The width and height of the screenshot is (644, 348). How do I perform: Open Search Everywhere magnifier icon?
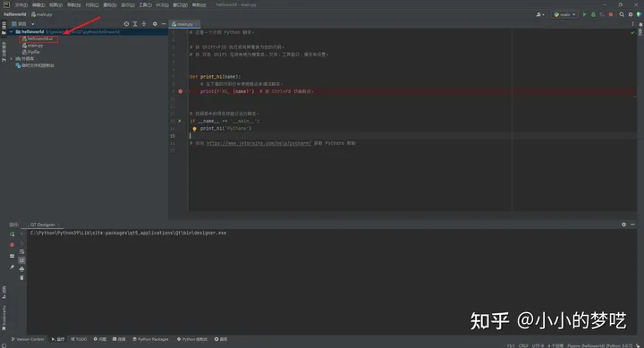pos(622,14)
